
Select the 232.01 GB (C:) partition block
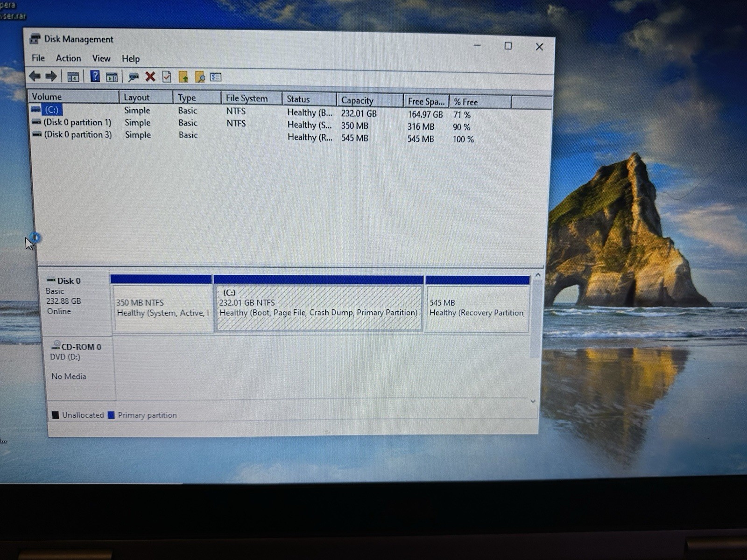[x=319, y=304]
